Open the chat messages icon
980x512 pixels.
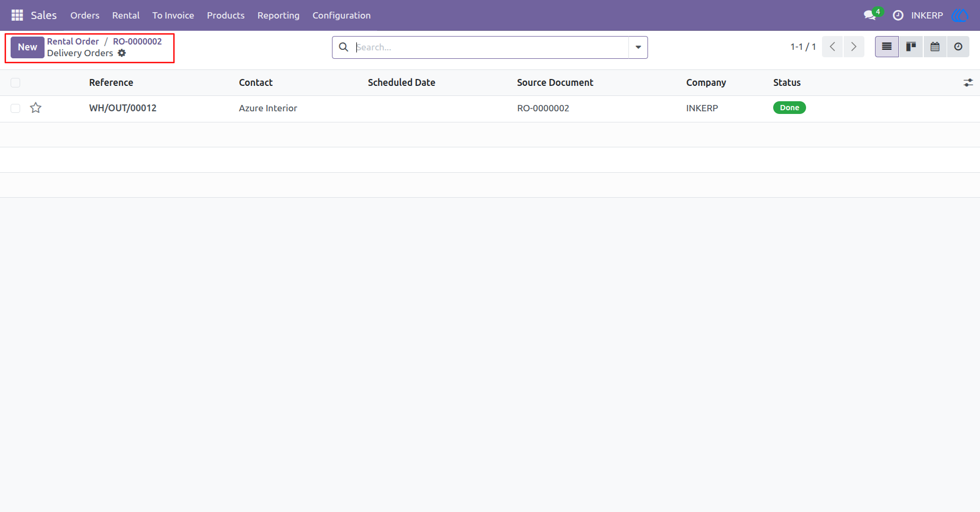[870, 15]
